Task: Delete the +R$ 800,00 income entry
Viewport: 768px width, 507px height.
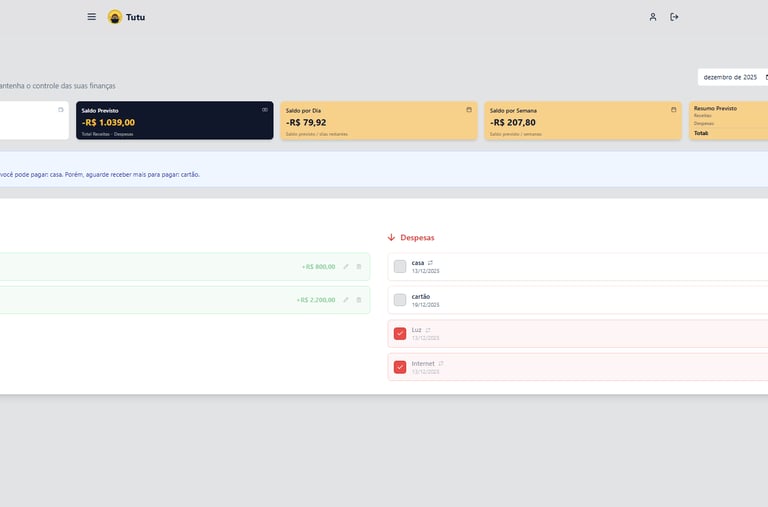Action: click(x=359, y=266)
